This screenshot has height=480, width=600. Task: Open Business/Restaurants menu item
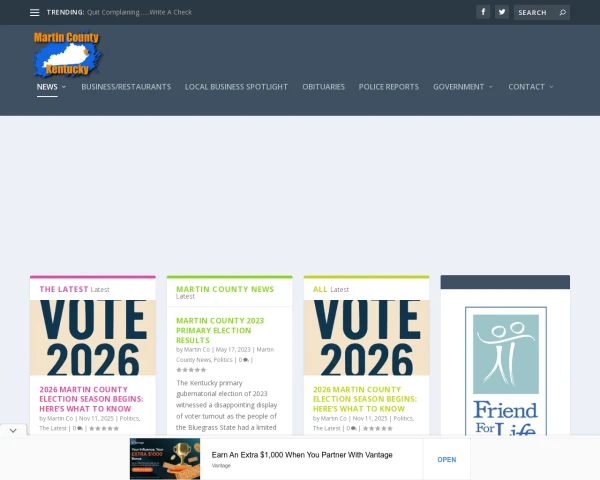click(x=126, y=87)
